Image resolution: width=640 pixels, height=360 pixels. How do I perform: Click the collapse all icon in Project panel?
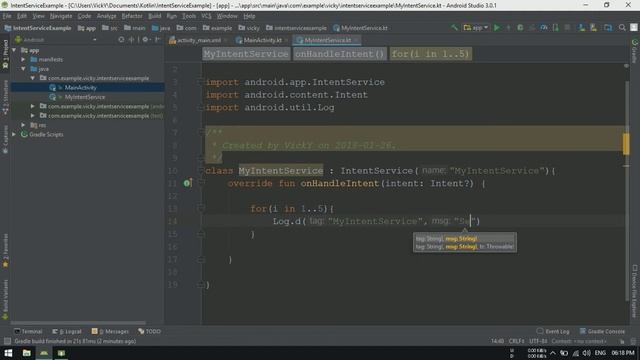tap(131, 40)
